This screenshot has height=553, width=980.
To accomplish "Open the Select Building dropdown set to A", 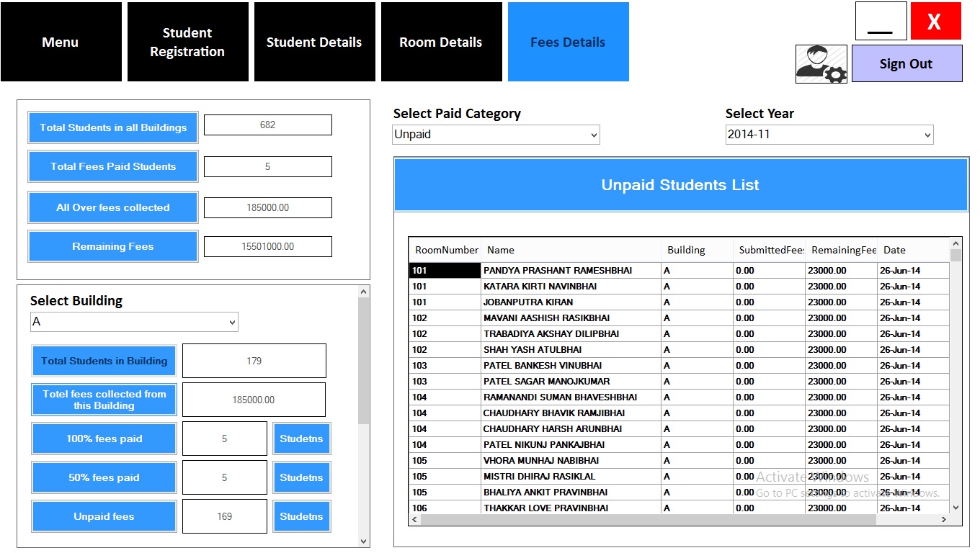I will click(x=133, y=322).
